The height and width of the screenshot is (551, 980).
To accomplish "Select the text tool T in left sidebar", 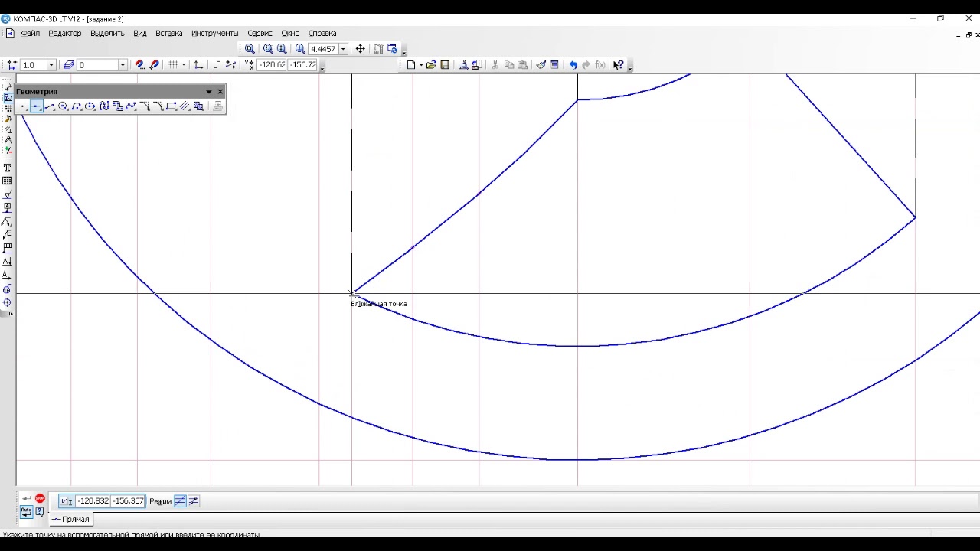I will click(8, 168).
